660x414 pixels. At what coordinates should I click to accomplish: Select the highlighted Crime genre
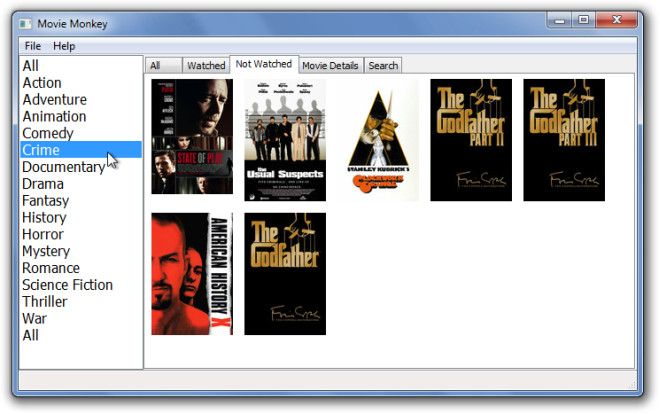81,150
